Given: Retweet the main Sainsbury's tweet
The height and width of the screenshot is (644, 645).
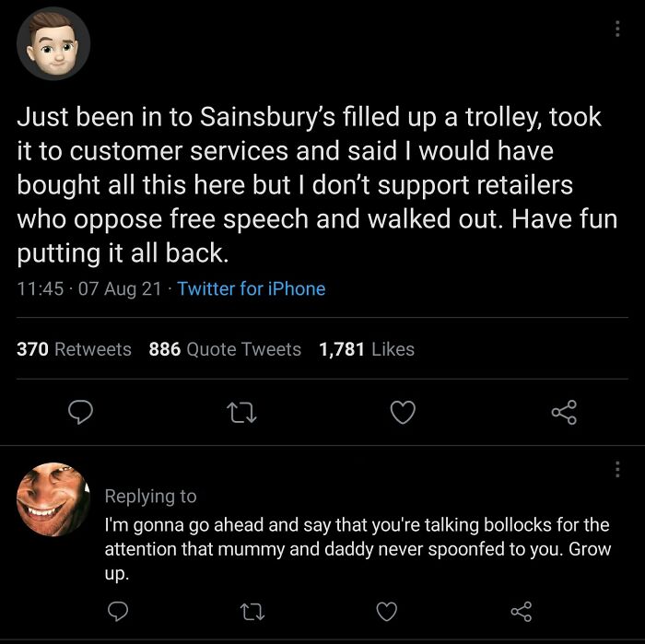Looking at the screenshot, I should pyautogui.click(x=240, y=414).
